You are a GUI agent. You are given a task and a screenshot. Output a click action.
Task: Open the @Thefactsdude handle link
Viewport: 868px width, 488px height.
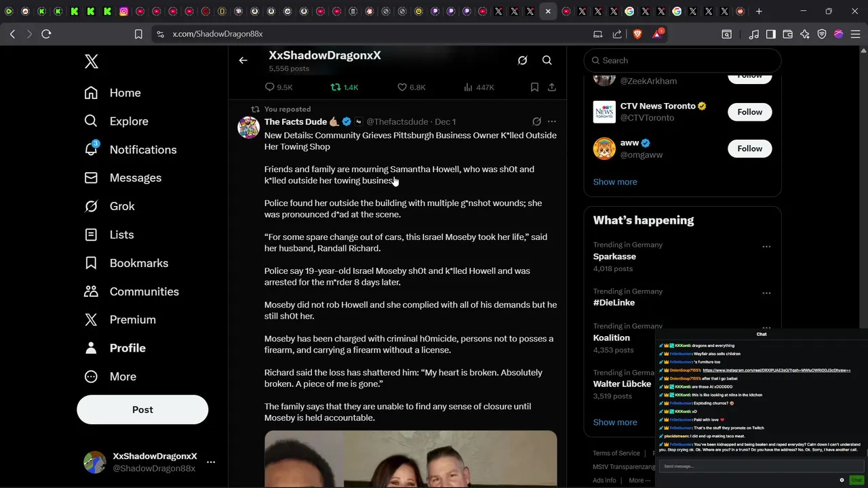[x=397, y=121]
